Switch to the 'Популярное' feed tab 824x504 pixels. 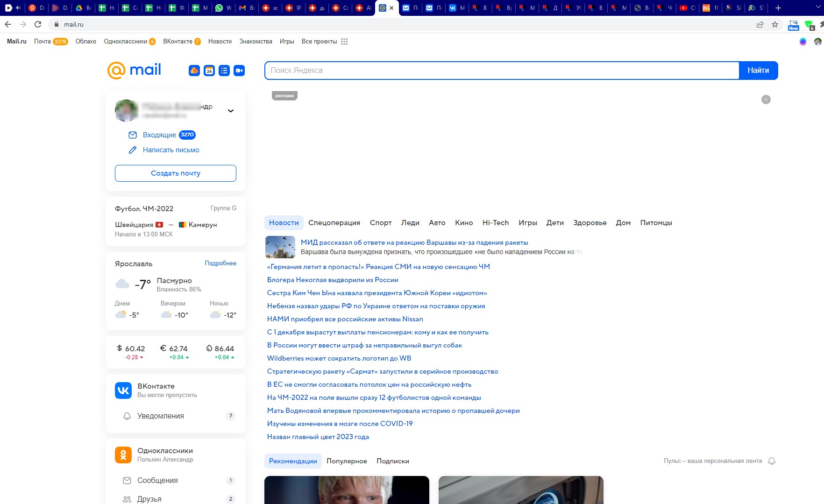click(347, 461)
